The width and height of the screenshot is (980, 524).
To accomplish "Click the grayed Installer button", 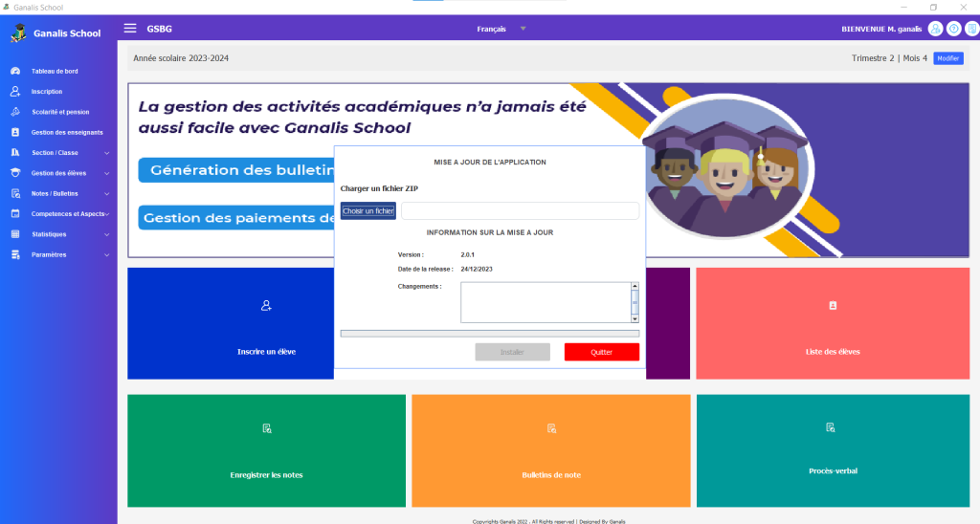I will pyautogui.click(x=513, y=352).
